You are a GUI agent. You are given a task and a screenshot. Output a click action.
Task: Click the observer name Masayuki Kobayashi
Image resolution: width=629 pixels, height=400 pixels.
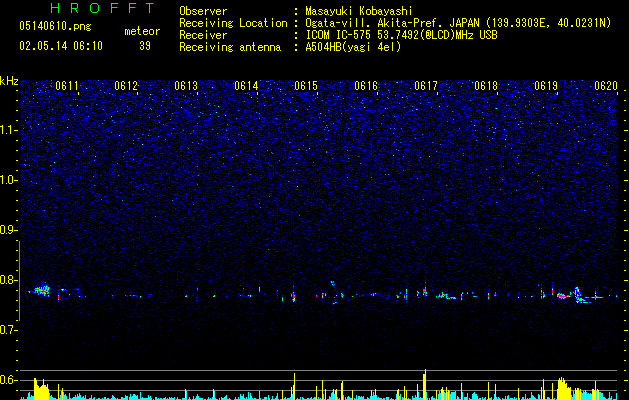(359, 11)
